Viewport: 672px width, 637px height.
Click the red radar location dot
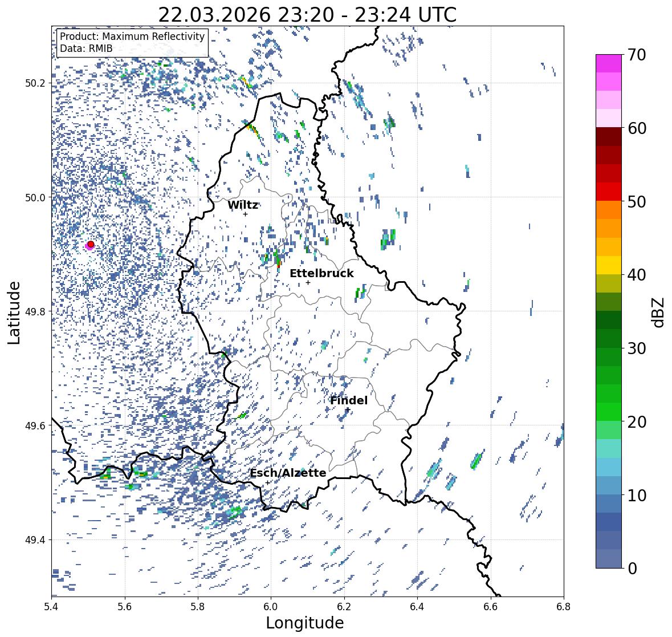coord(91,244)
